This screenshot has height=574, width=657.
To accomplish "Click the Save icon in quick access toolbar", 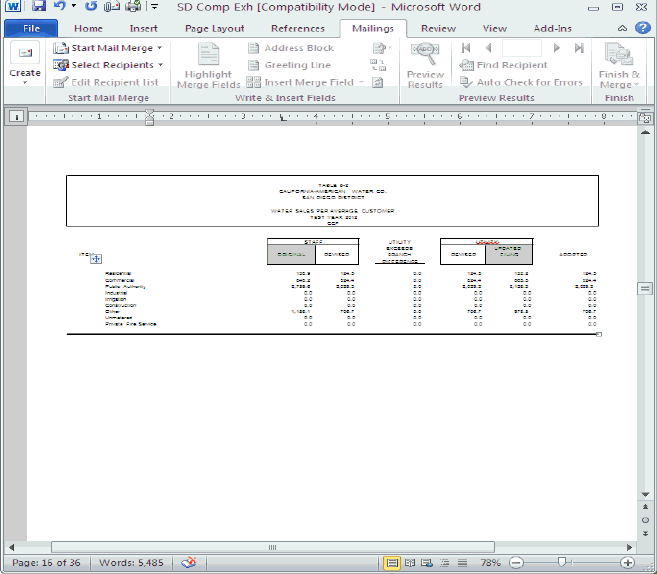I will point(39,7).
